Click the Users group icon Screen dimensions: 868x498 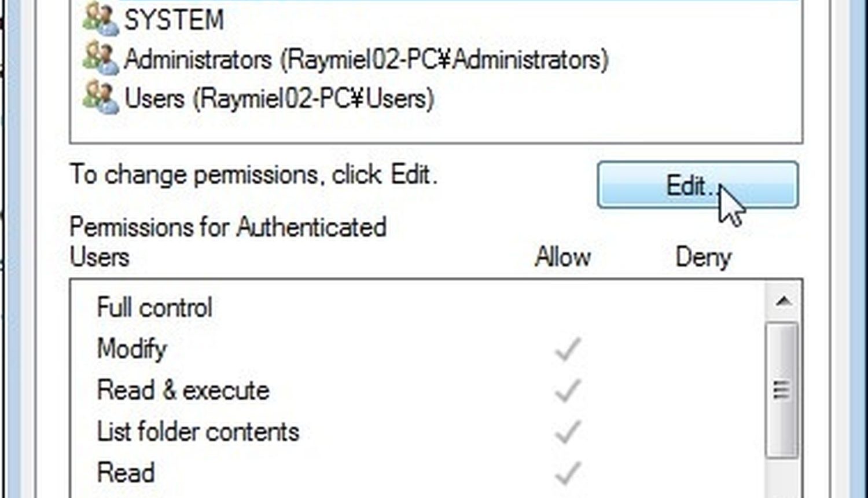pos(101,97)
